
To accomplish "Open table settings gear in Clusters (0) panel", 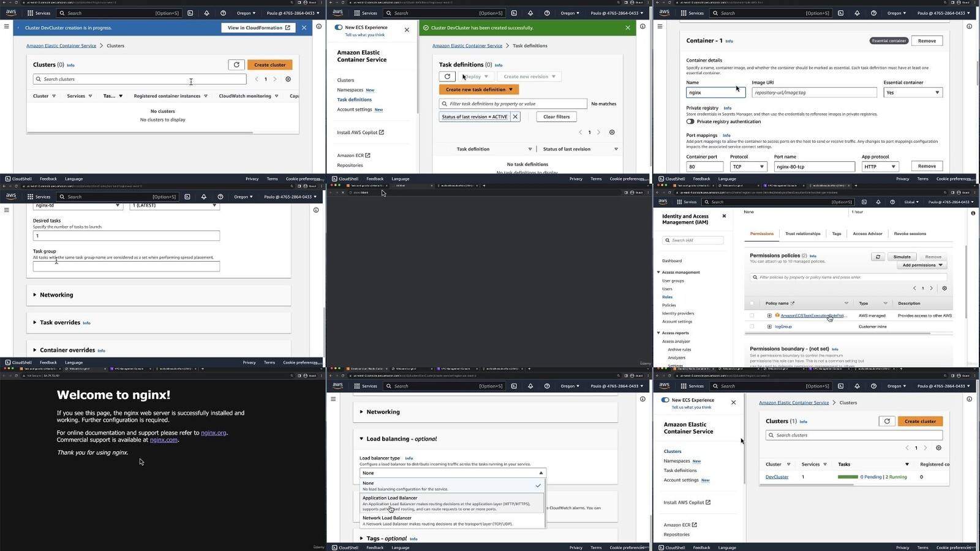I will (x=288, y=79).
